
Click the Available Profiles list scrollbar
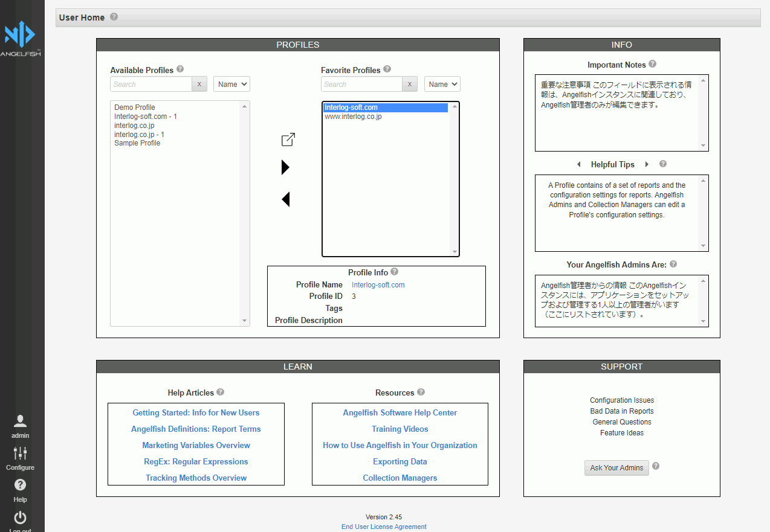245,213
